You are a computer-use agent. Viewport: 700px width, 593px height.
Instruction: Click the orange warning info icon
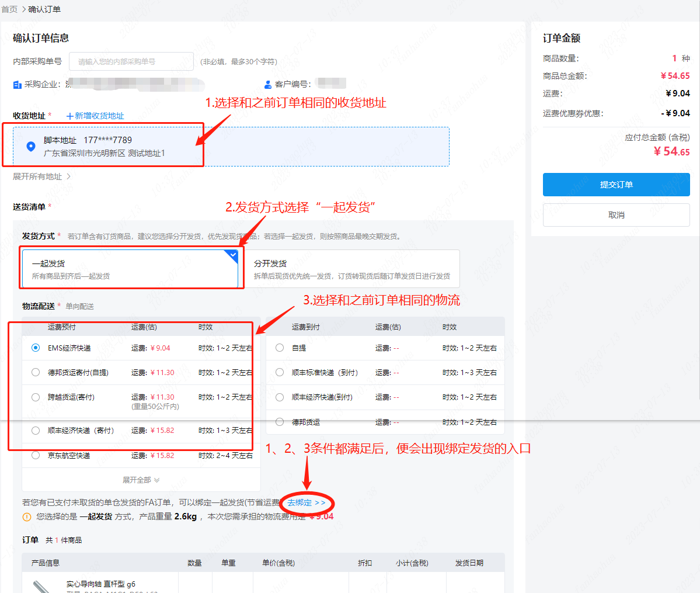(x=27, y=516)
